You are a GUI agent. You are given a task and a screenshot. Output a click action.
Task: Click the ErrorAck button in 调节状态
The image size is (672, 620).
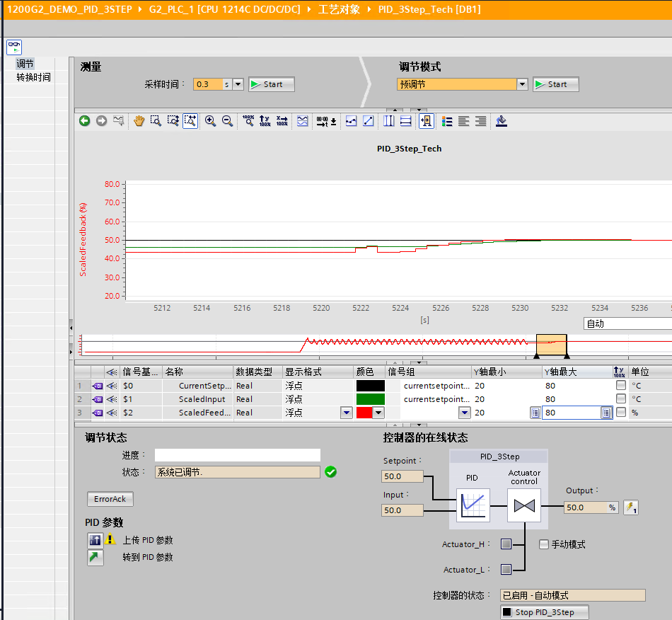coord(110,499)
